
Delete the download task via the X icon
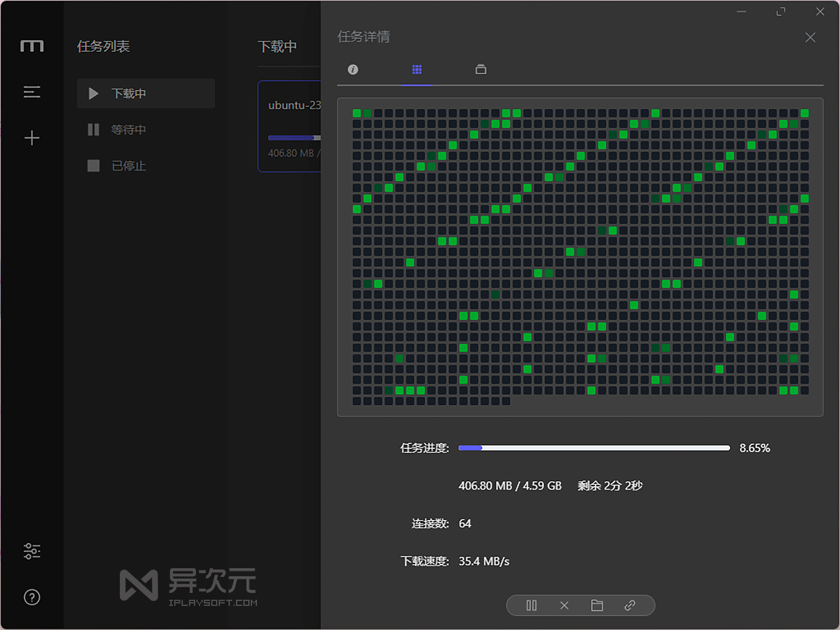pos(564,605)
